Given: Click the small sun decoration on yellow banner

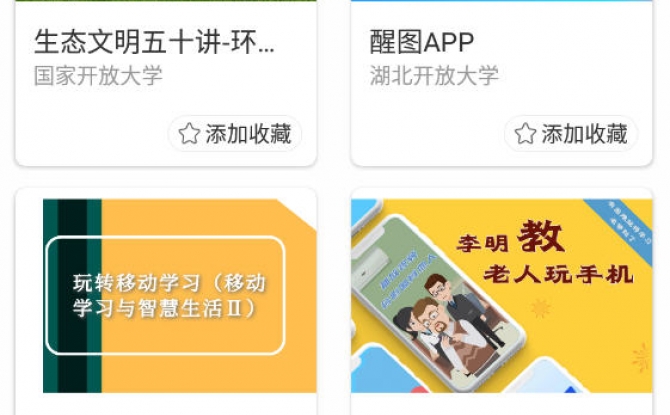Looking at the screenshot, I should (540, 308).
